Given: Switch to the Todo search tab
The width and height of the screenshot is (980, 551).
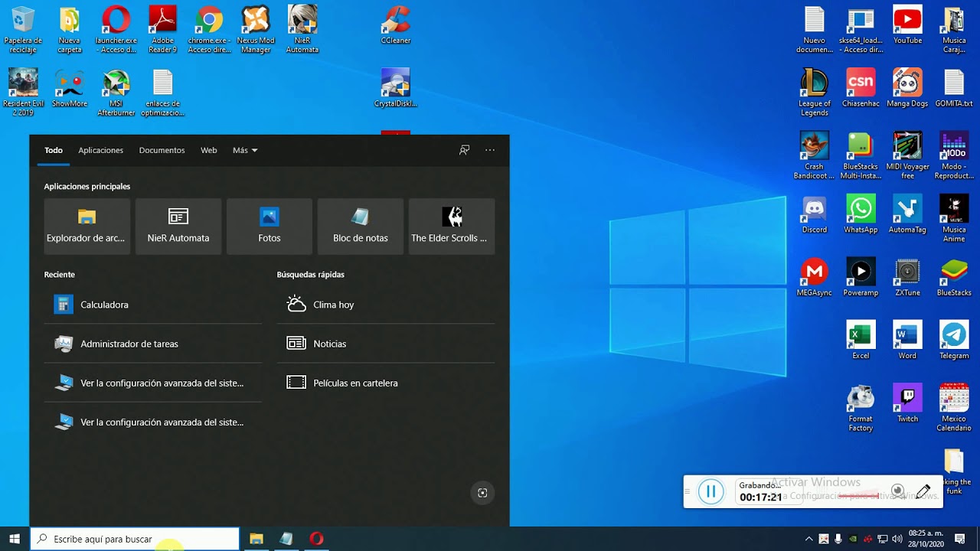Looking at the screenshot, I should 54,150.
